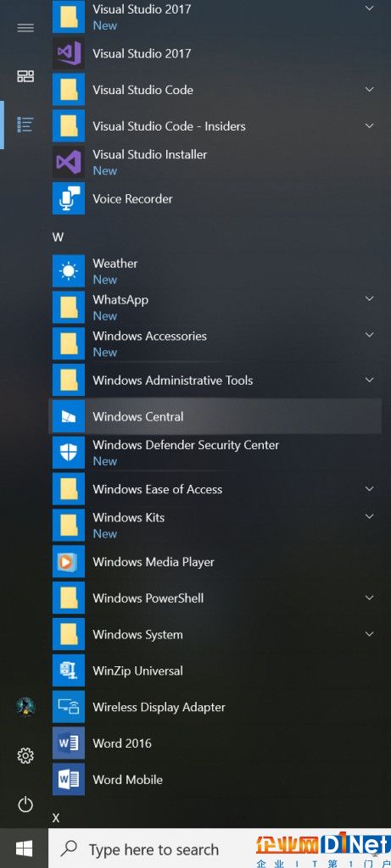The image size is (391, 868).
Task: Launch Word 2016 from its icon
Action: 69,743
